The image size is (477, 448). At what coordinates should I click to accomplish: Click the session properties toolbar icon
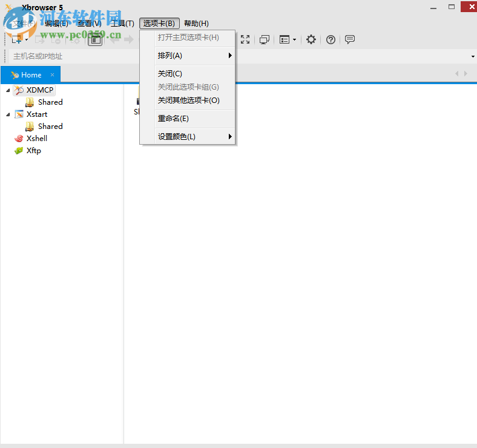[x=75, y=39]
